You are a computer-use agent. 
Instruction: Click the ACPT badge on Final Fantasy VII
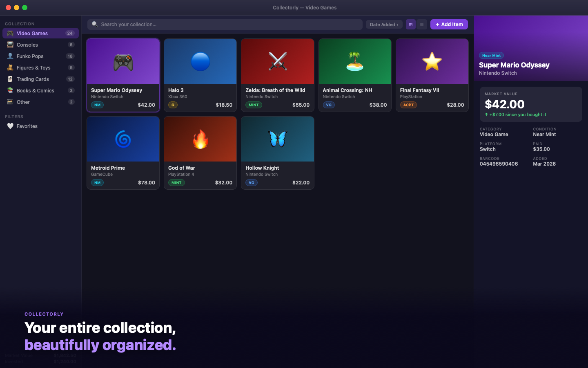click(409, 105)
